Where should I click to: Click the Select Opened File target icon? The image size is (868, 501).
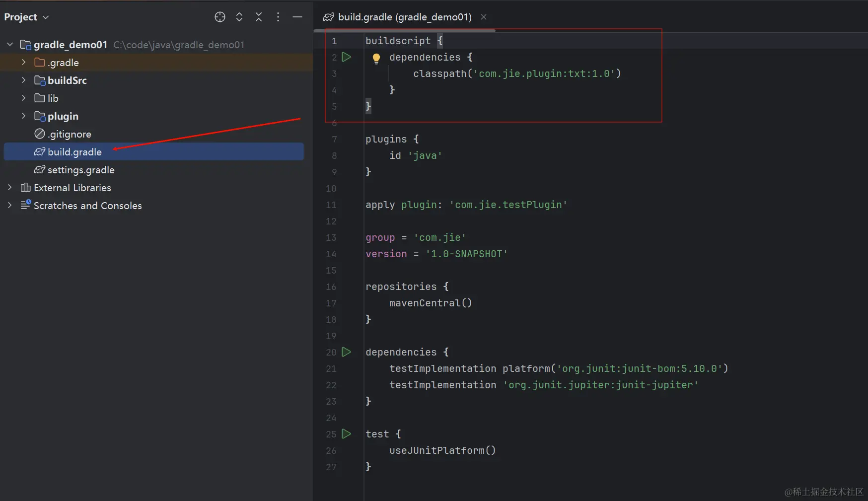[220, 17]
